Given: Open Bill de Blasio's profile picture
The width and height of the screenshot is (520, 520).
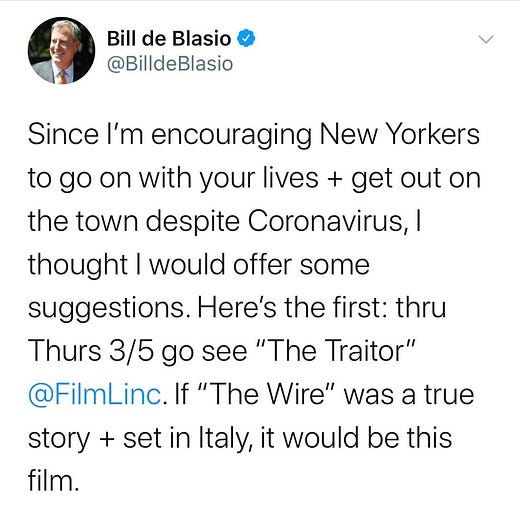Looking at the screenshot, I should coord(61,50).
